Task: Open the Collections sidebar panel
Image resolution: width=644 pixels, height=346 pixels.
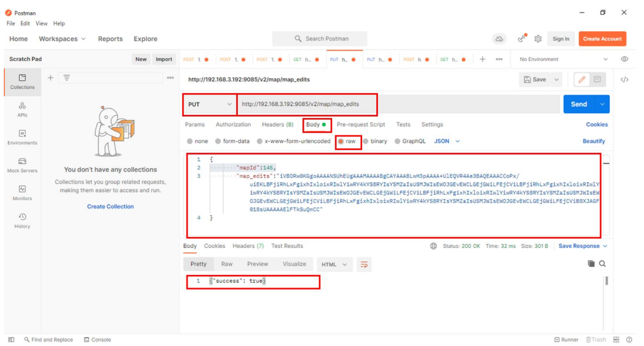Action: (x=22, y=81)
